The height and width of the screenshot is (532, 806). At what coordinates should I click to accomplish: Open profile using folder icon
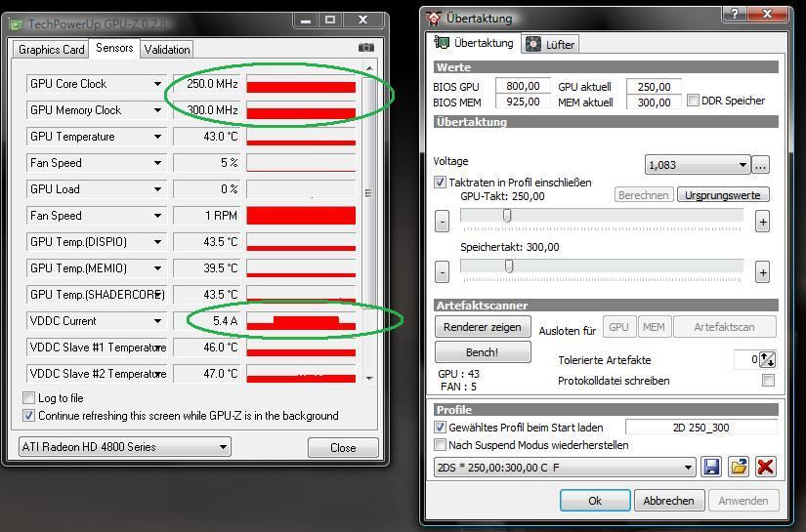[739, 467]
